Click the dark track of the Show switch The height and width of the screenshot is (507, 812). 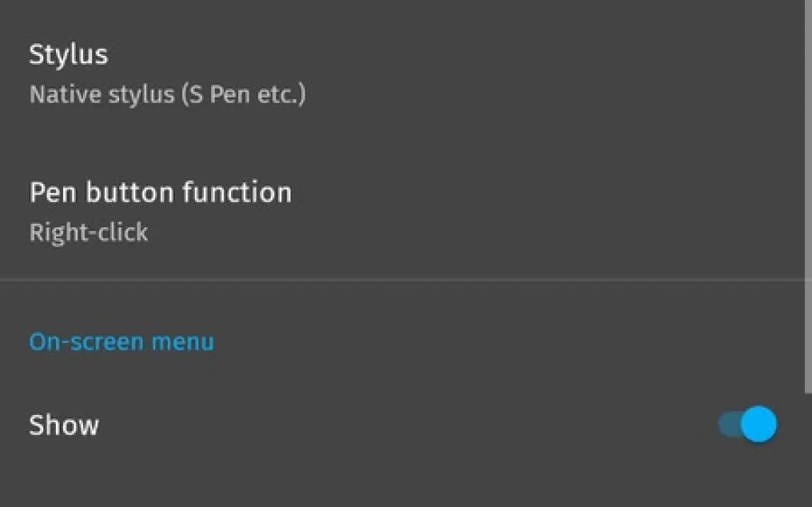click(x=728, y=424)
